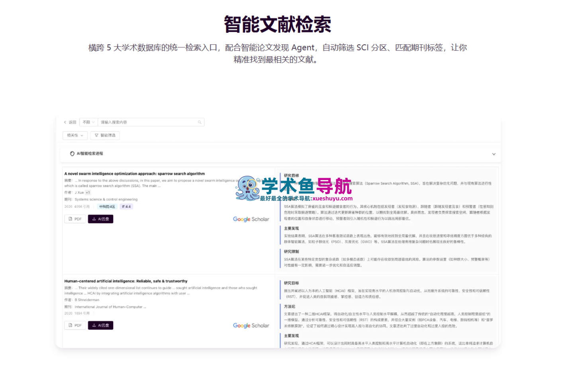The image size is (588, 377).
Task: Click 返回 to go back
Action: (x=71, y=122)
